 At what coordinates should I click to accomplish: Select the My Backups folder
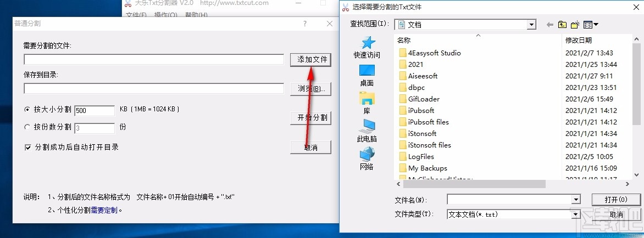pos(423,168)
